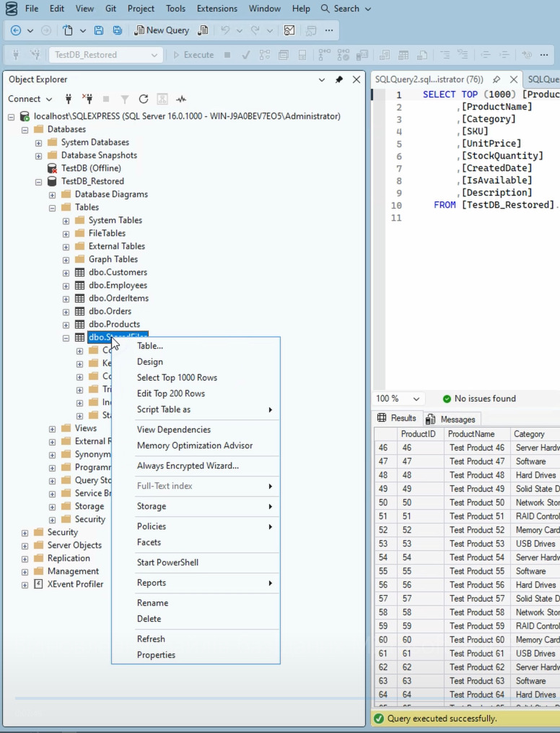Image resolution: width=560 pixels, height=733 pixels.
Task: Click the new file icon
Action: click(68, 30)
